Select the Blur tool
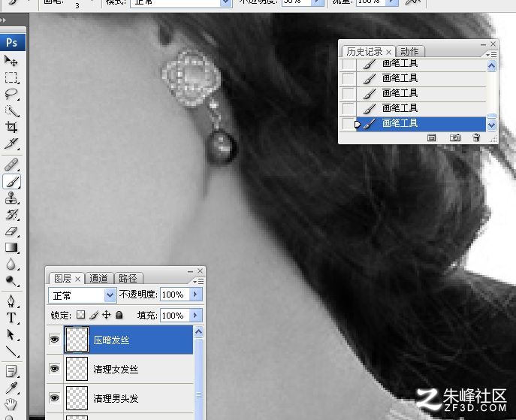516x420 pixels. pos(11,264)
